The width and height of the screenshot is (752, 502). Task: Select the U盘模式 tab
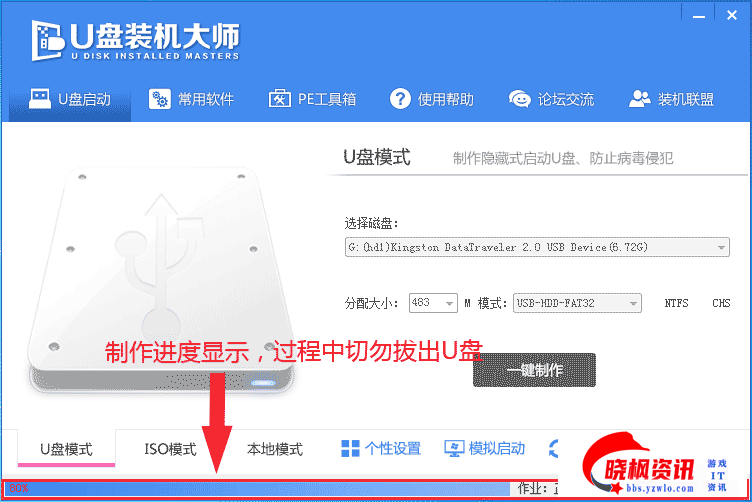pos(66,449)
